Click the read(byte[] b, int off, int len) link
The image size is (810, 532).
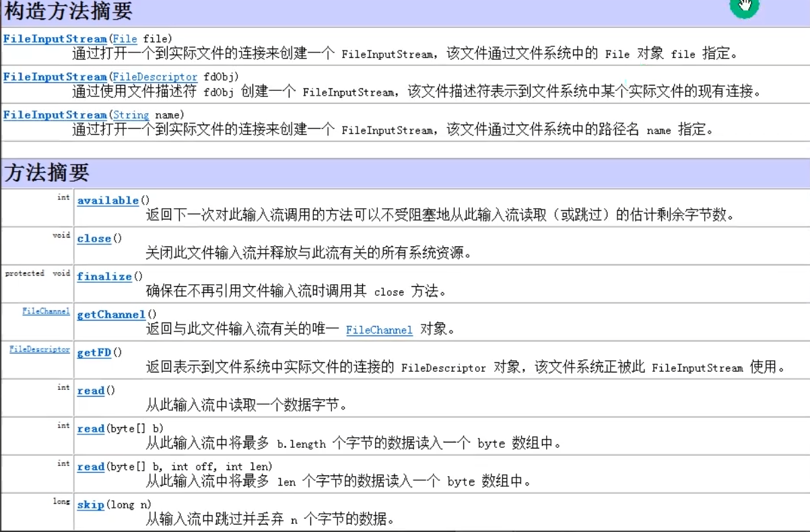pyautogui.click(x=90, y=466)
